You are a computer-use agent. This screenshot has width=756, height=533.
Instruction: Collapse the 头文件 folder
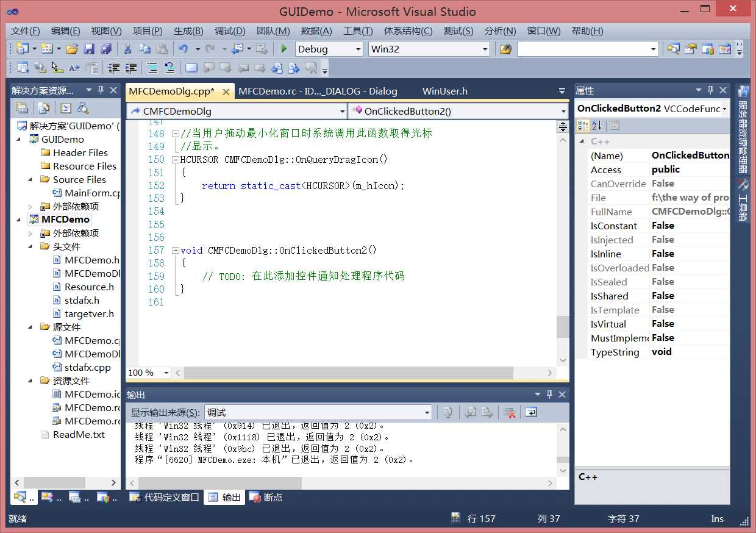pyautogui.click(x=30, y=246)
